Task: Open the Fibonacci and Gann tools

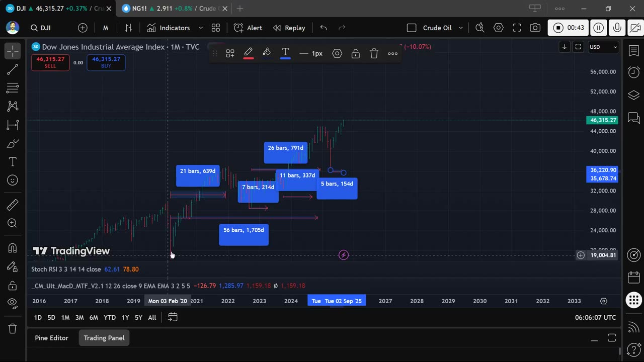Action: [x=13, y=88]
